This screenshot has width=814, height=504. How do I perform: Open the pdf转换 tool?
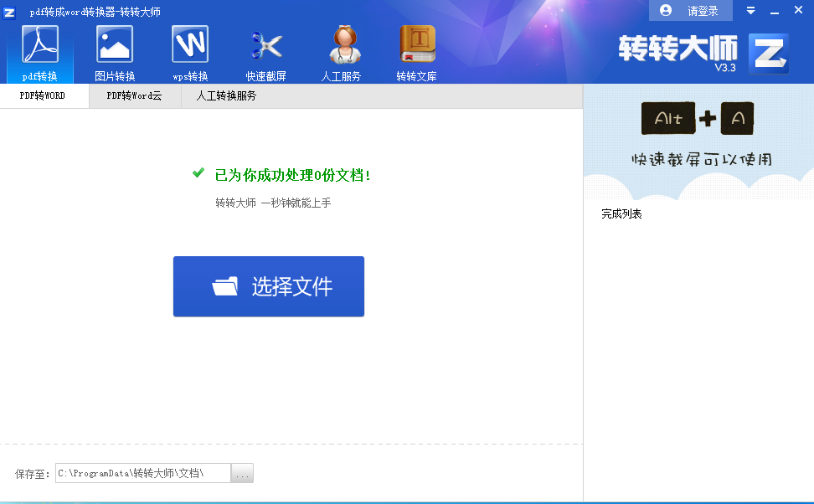pyautogui.click(x=39, y=52)
